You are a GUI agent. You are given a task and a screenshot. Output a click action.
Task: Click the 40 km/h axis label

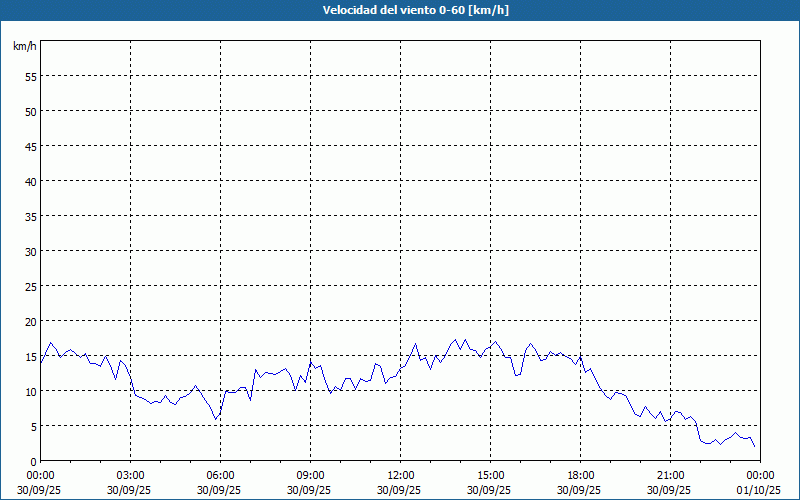(x=30, y=181)
